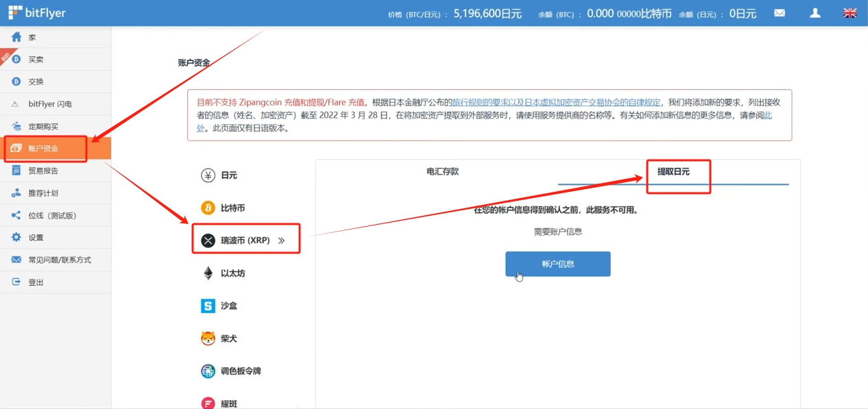The width and height of the screenshot is (868, 409).
Task: Click the 位线 share icon
Action: pos(16,215)
